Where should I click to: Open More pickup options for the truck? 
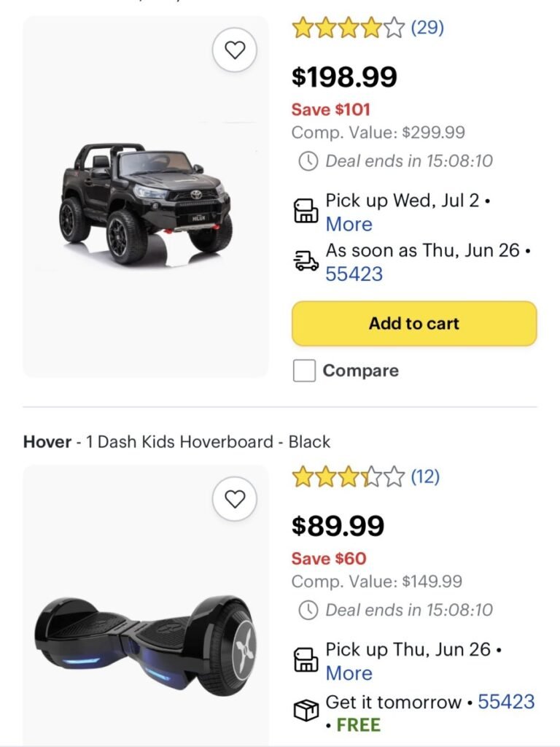(349, 225)
